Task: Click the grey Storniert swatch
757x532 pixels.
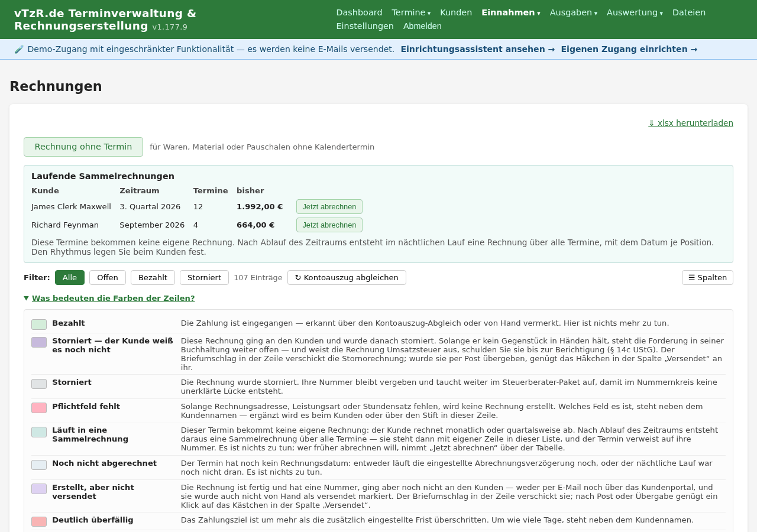Action: 39,384
